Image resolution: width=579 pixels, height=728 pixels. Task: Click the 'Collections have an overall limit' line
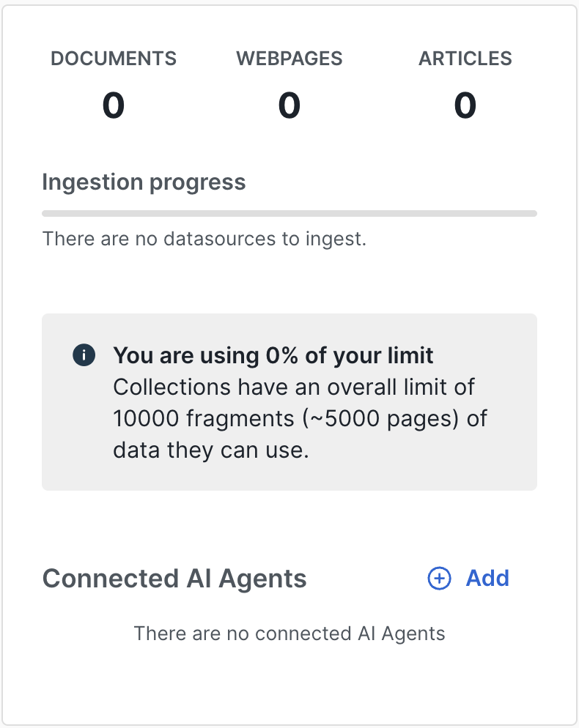coord(294,387)
